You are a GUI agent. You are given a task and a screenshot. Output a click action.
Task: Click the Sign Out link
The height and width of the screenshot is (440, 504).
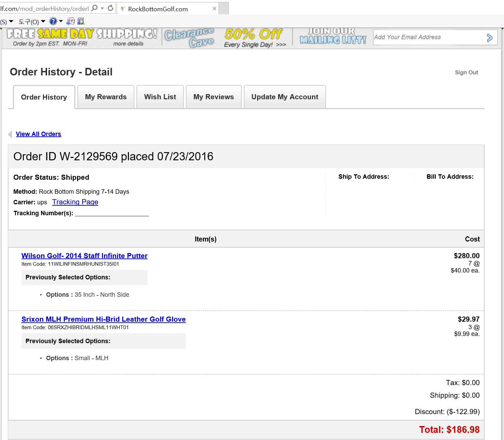tap(466, 72)
